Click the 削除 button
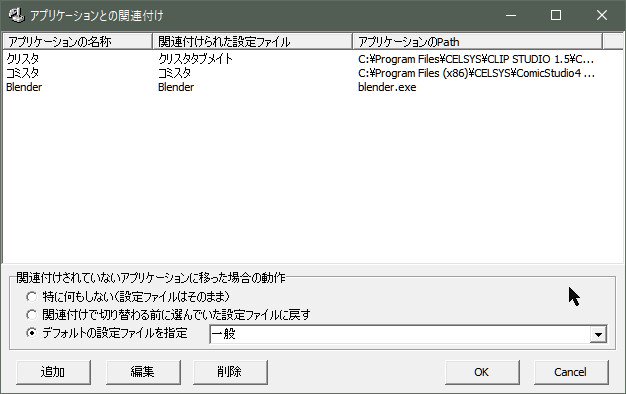This screenshot has width=626, height=394. point(230,372)
